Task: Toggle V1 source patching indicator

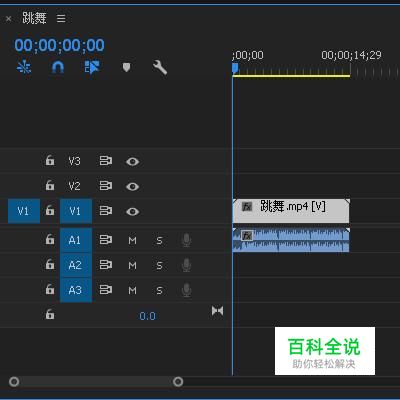Action: 24,211
